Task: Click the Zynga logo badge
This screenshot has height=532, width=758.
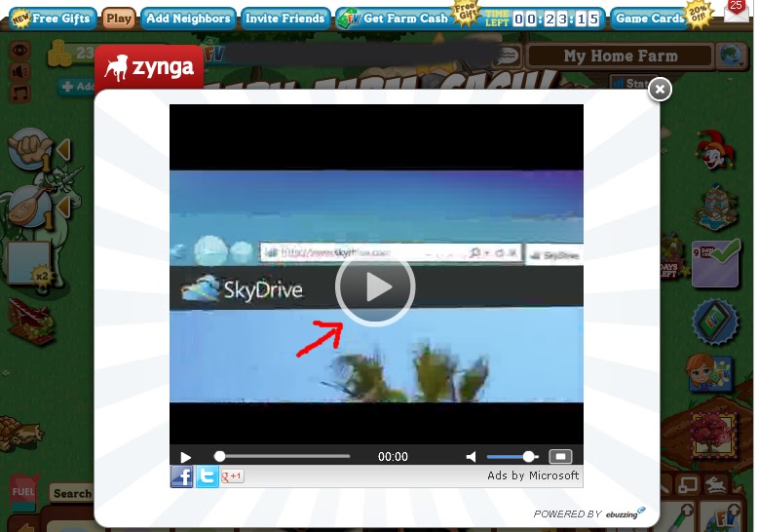Action: tap(149, 67)
